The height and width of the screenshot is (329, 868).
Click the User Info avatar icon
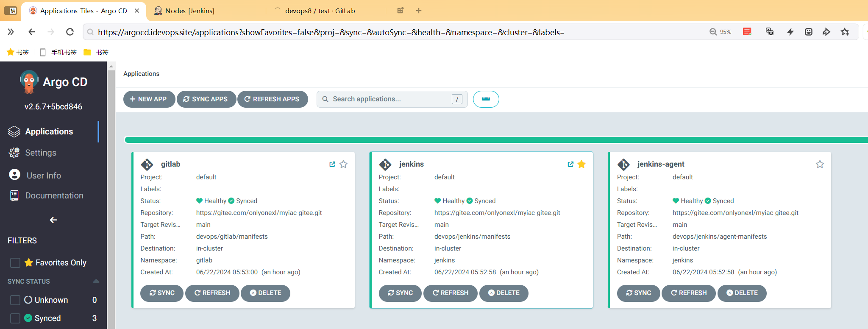coord(14,175)
